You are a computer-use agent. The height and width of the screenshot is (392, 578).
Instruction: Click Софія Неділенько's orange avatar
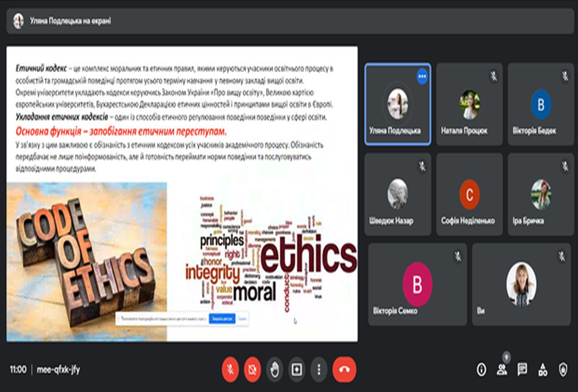tap(469, 194)
